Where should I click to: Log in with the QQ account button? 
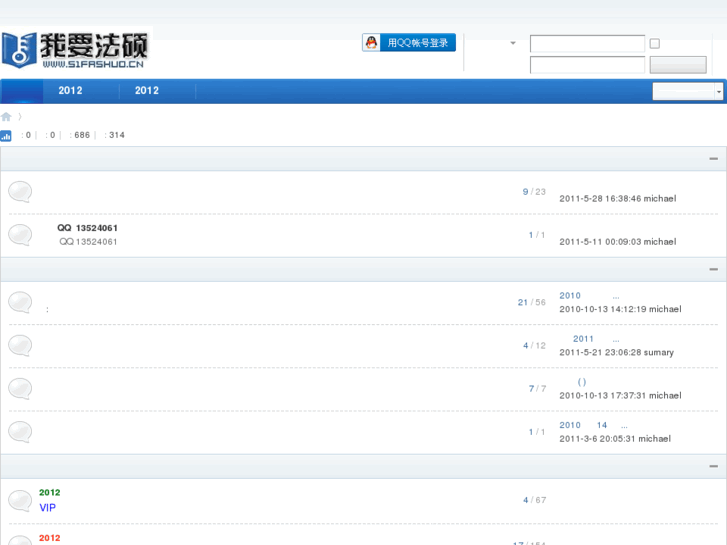(x=409, y=43)
